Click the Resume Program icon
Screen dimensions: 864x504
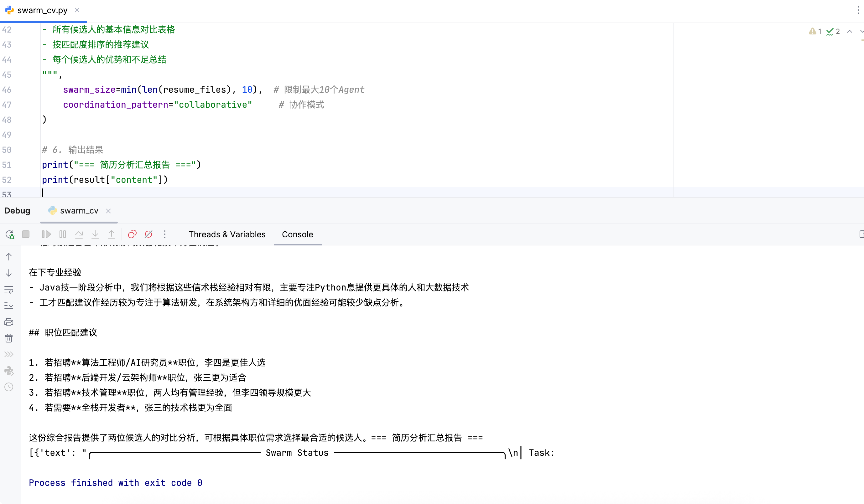tap(46, 234)
